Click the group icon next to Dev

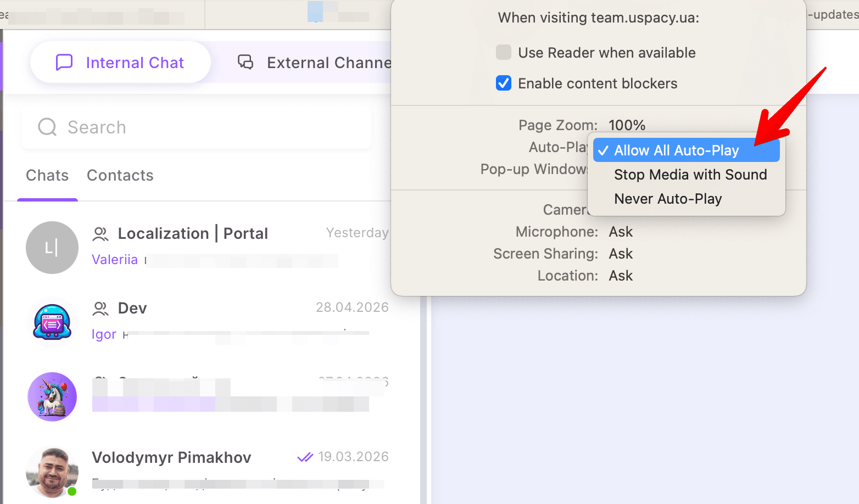101,309
